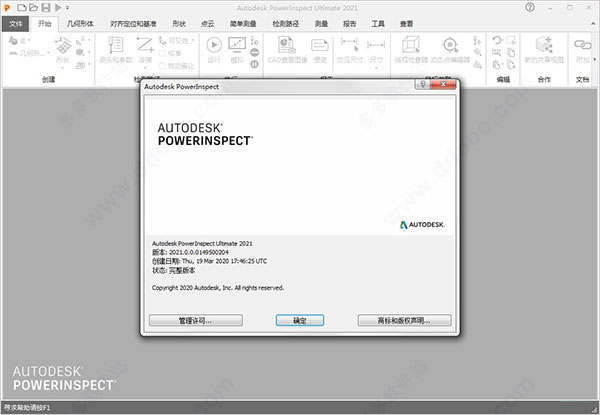Switch to the 形状 ribbon tab

coord(179,24)
